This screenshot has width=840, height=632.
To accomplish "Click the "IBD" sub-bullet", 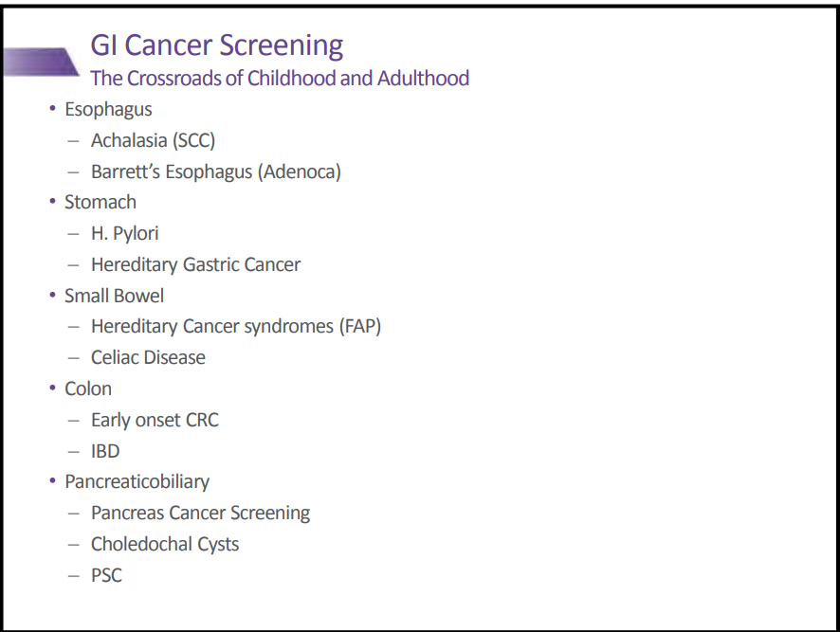I will (105, 451).
